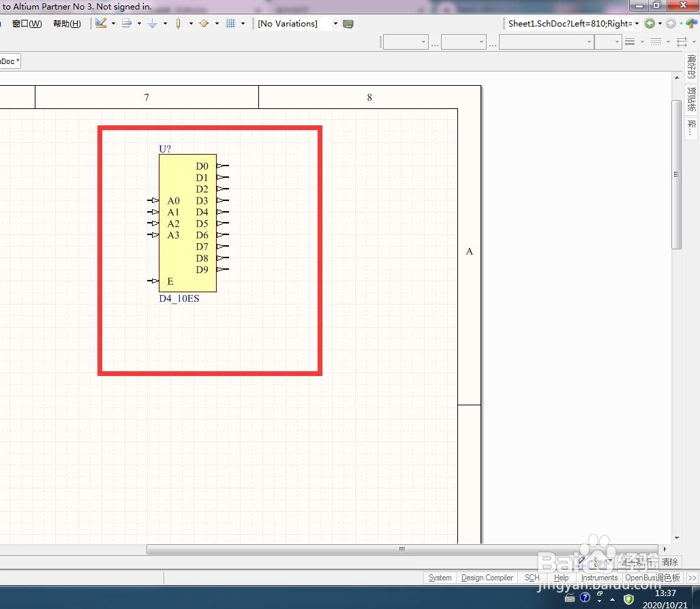Click the vertical scrollbar up arrow

point(677,78)
